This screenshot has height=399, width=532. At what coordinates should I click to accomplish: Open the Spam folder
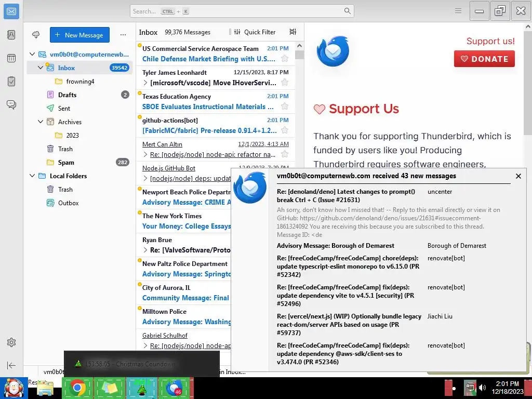(79, 162)
